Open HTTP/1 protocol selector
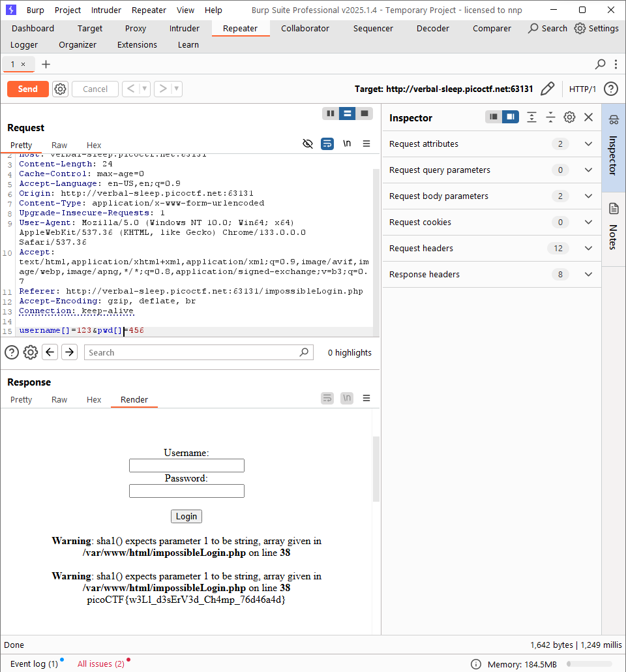The height and width of the screenshot is (672, 626). click(x=582, y=89)
